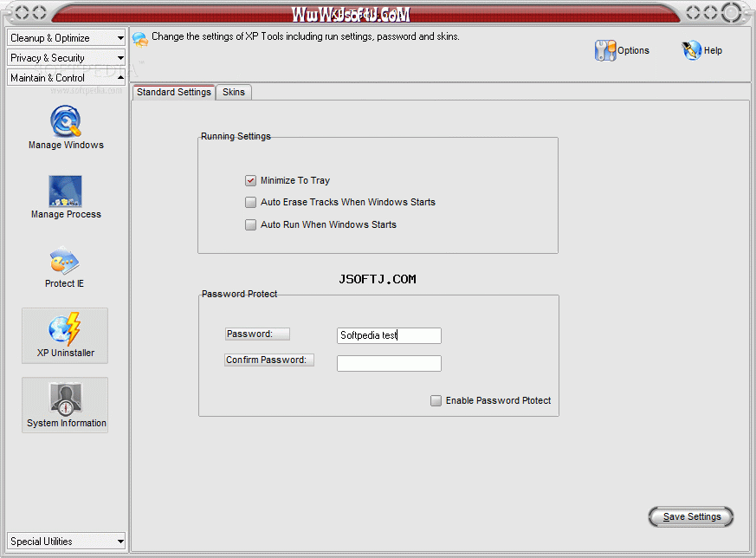Image resolution: width=756 pixels, height=558 pixels.
Task: Open the Manage Windows tool icon
Action: (66, 121)
